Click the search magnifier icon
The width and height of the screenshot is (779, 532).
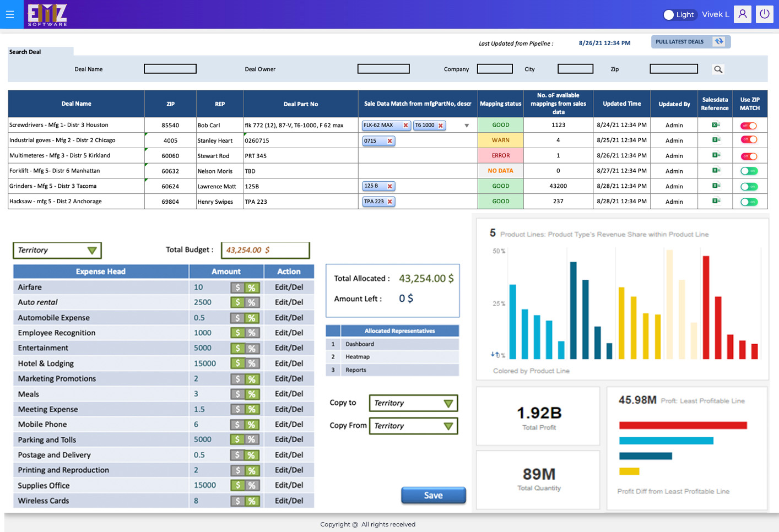[718, 69]
